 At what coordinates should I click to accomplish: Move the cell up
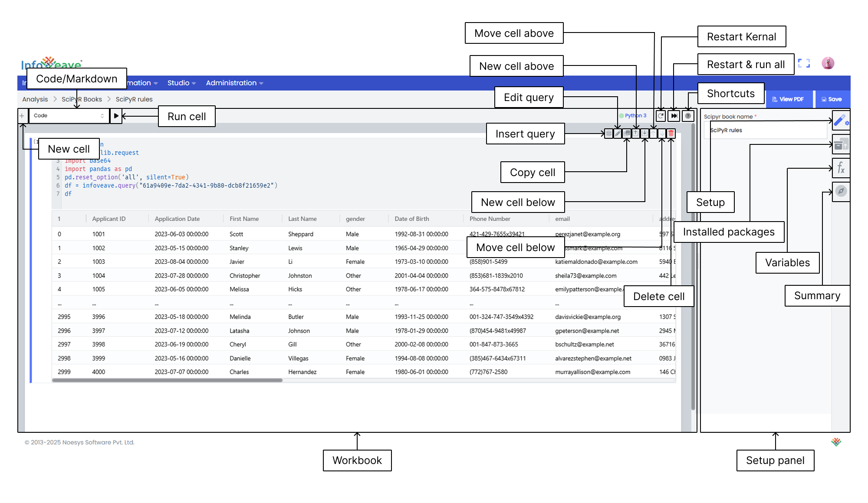(x=653, y=134)
